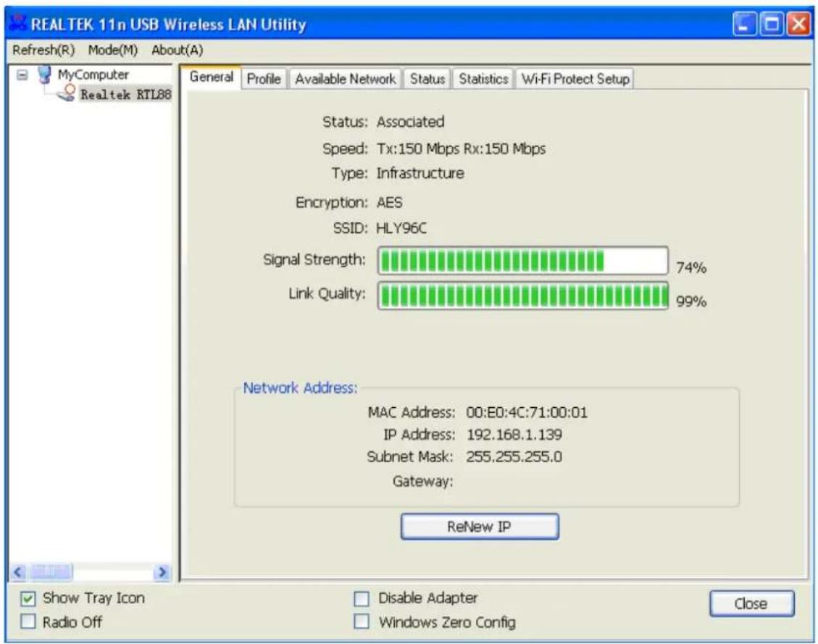Click right arrow of tree scrollbar

pos(162,572)
